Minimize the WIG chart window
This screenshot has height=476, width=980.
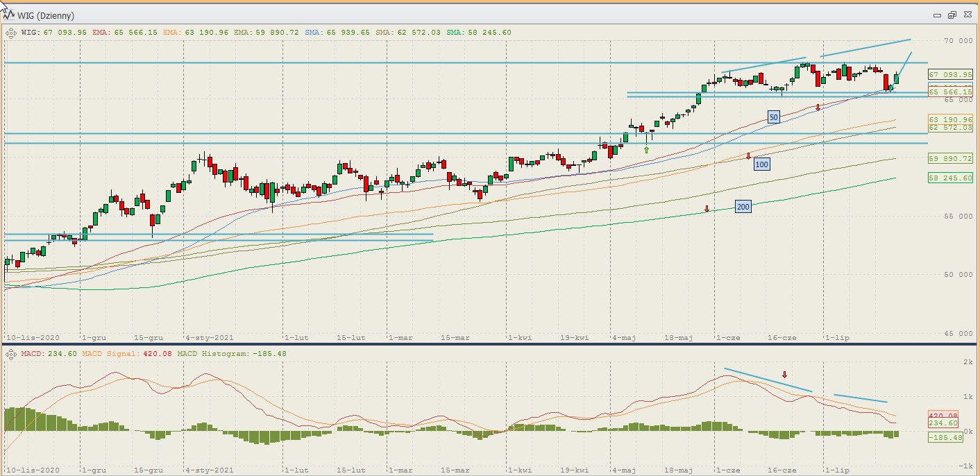pos(937,15)
